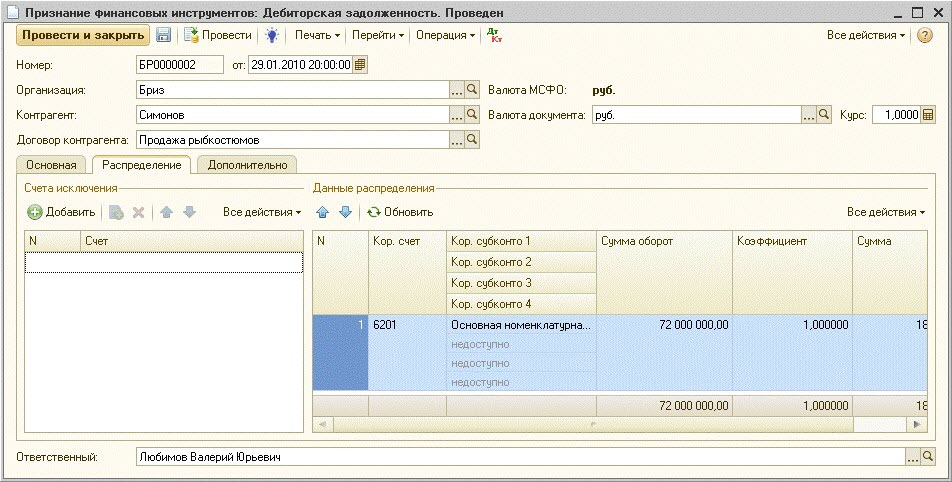Click the Номер input field
This screenshot has width=952, height=482.
(x=180, y=65)
